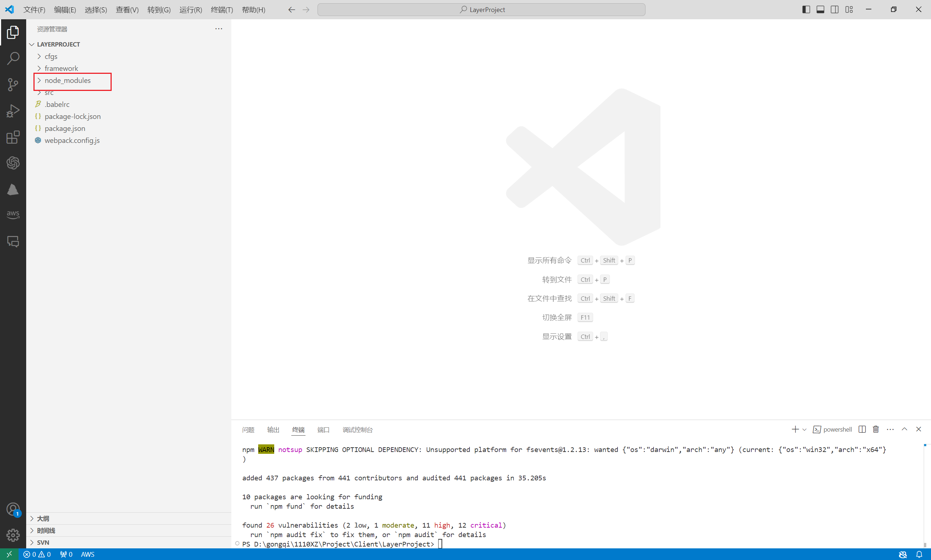Viewport: 931px width, 560px height.
Task: Open the .babelrc file
Action: 129,104
